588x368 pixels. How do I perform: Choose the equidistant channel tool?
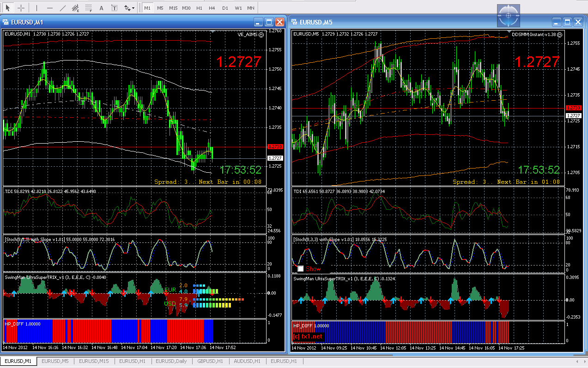click(75, 8)
